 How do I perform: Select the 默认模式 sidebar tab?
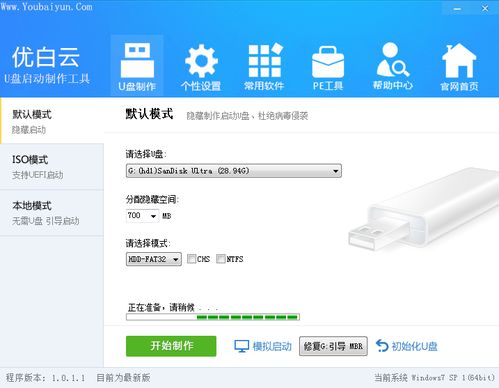click(x=52, y=121)
